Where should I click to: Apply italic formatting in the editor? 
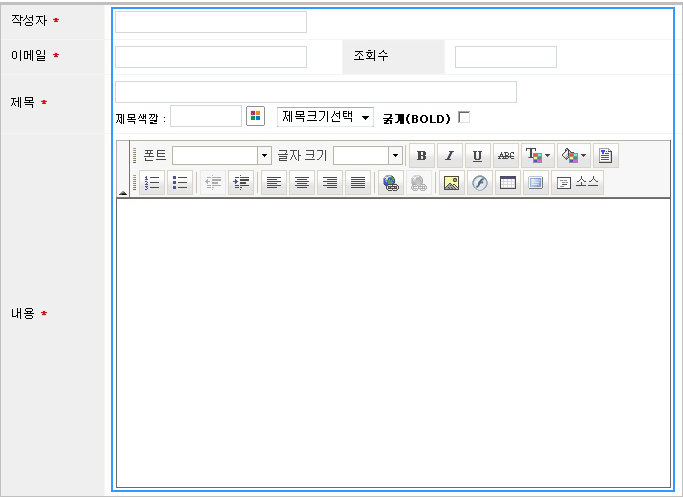pos(450,156)
